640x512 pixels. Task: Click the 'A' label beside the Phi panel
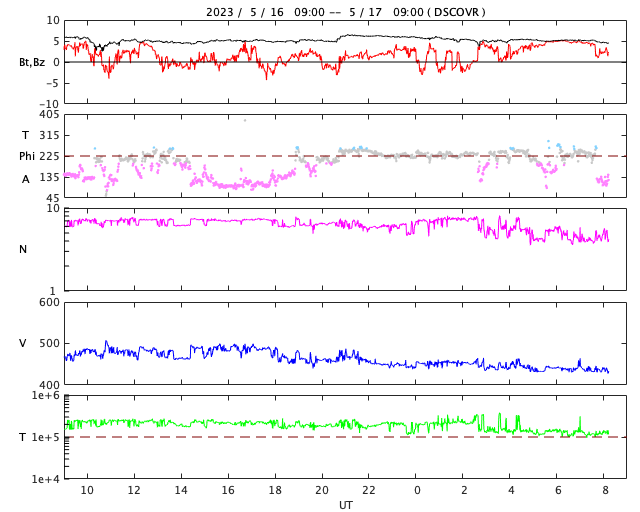click(26, 179)
